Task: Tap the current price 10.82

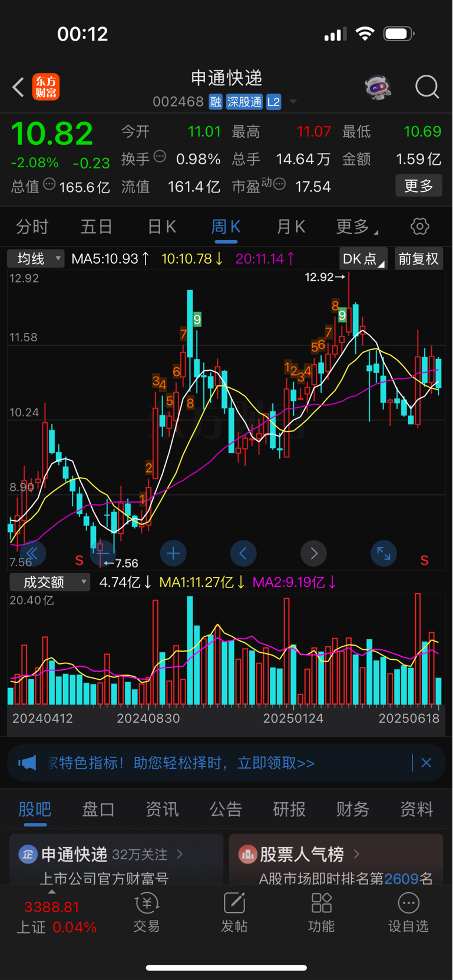Action: (52, 134)
